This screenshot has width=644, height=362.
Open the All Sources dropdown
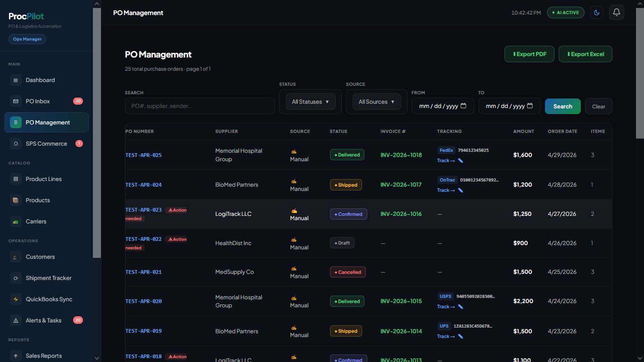pos(376,102)
